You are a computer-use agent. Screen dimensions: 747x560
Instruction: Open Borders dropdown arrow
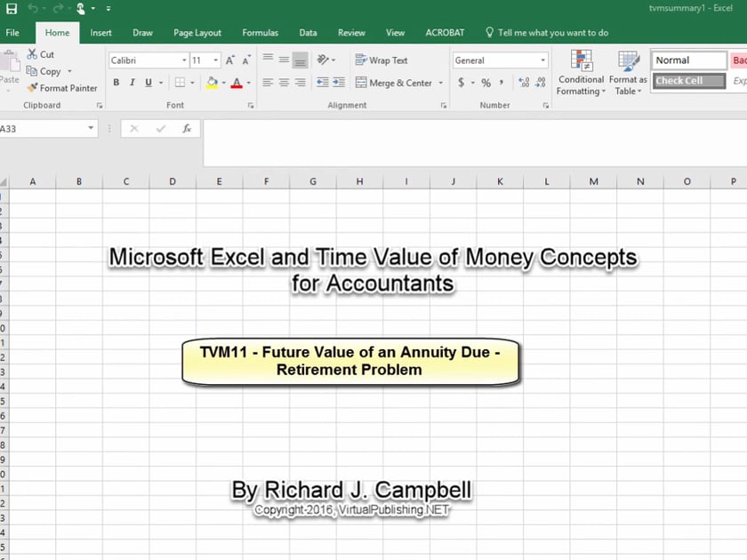[x=192, y=83]
